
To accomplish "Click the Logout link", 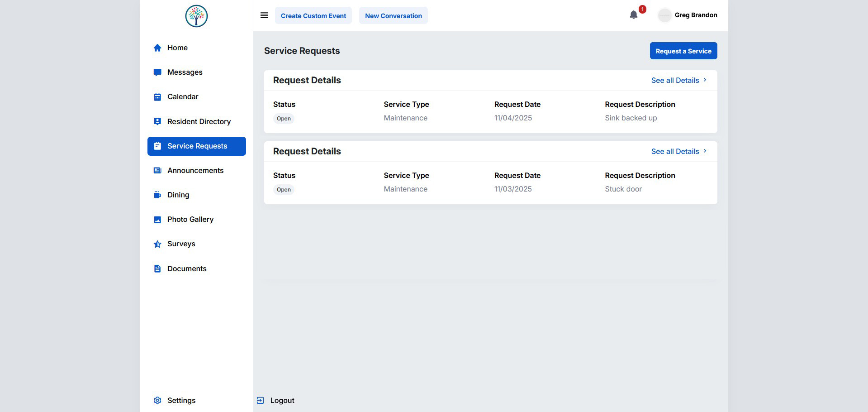I will 282,401.
